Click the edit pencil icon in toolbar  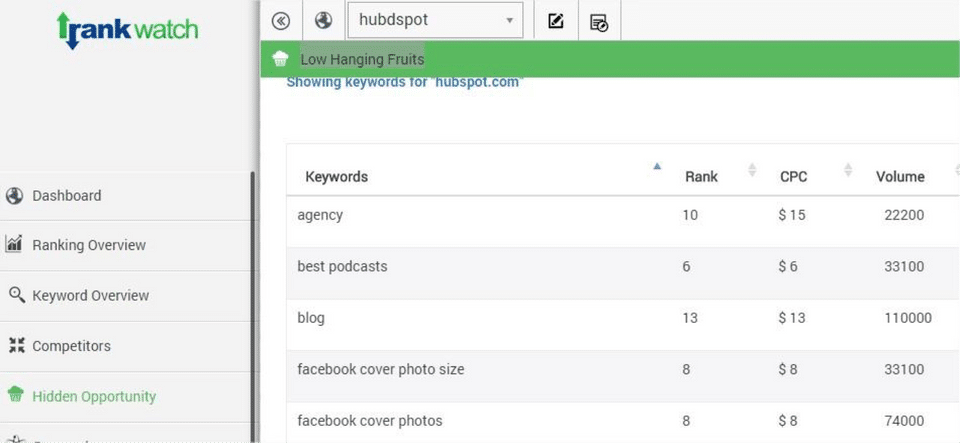click(x=556, y=22)
